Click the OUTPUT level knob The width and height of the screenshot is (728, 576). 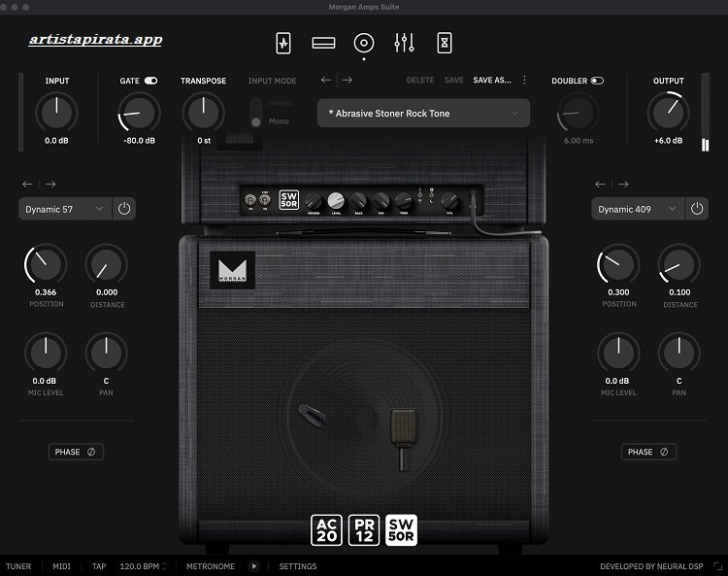tap(669, 113)
